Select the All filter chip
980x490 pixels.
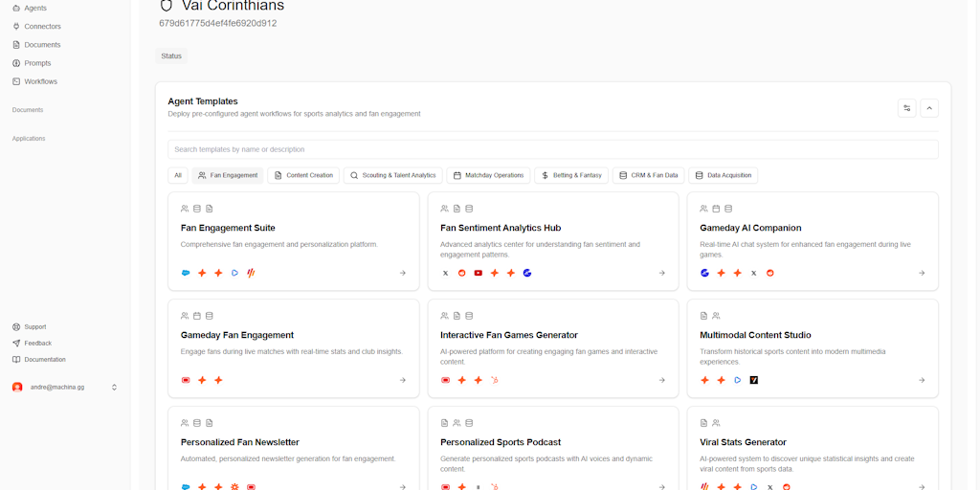(x=178, y=176)
